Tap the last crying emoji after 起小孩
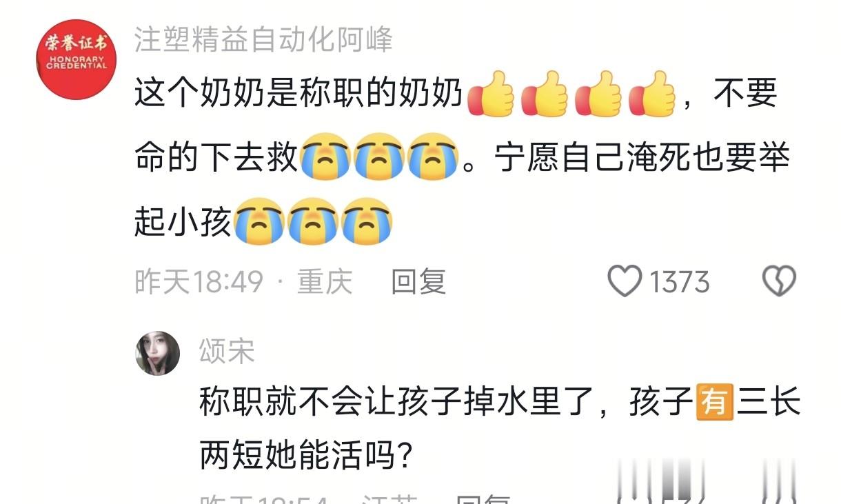Image resolution: width=841 pixels, height=504 pixels. (x=367, y=221)
